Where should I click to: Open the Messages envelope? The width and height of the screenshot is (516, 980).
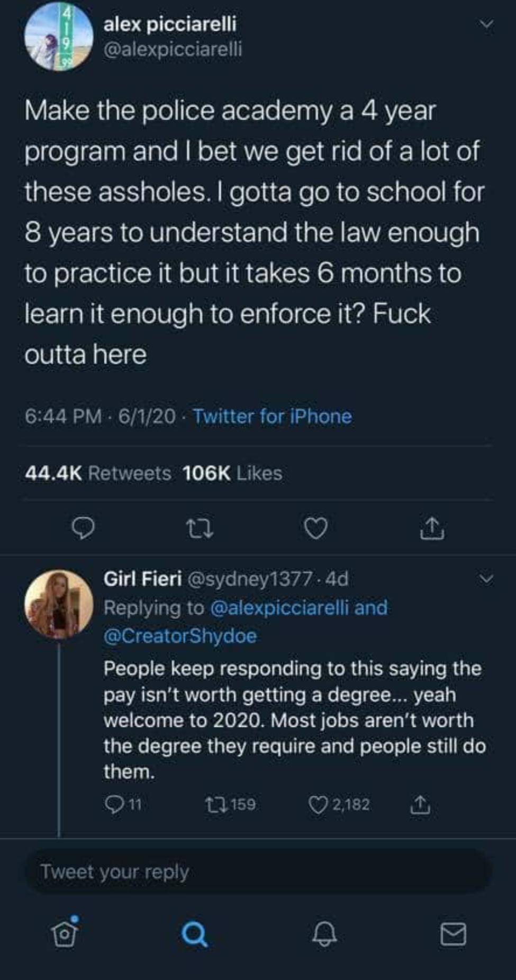pyautogui.click(x=454, y=934)
